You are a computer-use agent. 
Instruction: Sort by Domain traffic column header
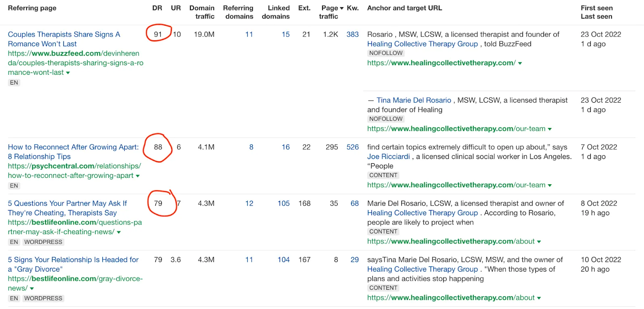click(x=202, y=12)
